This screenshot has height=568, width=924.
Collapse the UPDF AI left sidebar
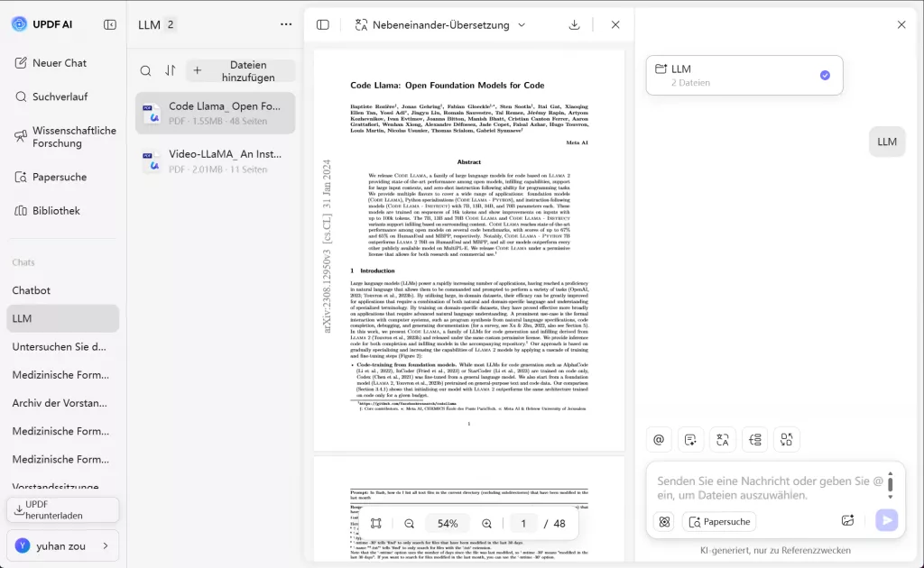click(x=109, y=24)
